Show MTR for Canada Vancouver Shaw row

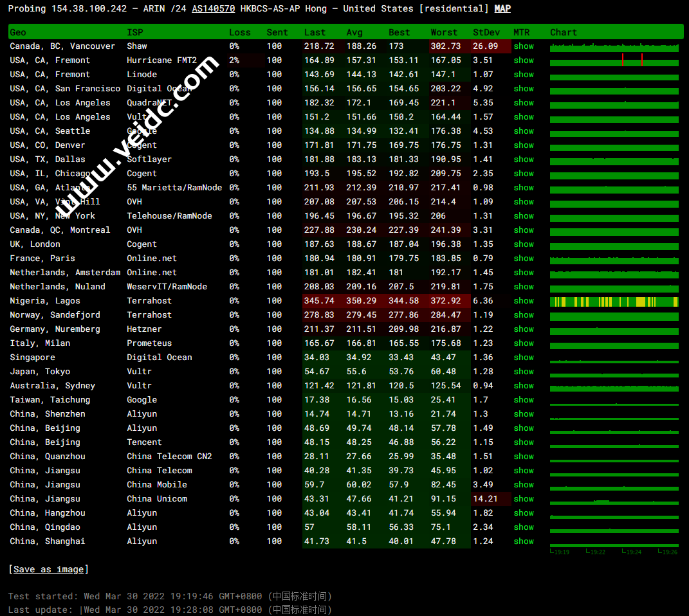(524, 46)
